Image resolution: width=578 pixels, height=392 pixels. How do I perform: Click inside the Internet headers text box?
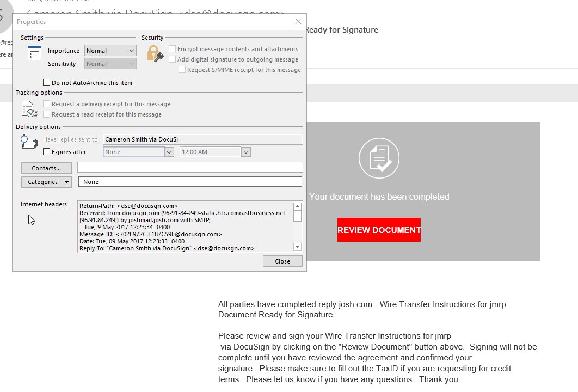pyautogui.click(x=185, y=227)
